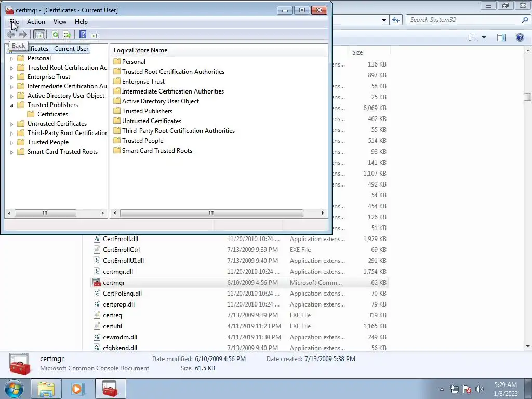The width and height of the screenshot is (532, 399).
Task: Click the certmgr red toolbox file icon
Action: pos(97,282)
